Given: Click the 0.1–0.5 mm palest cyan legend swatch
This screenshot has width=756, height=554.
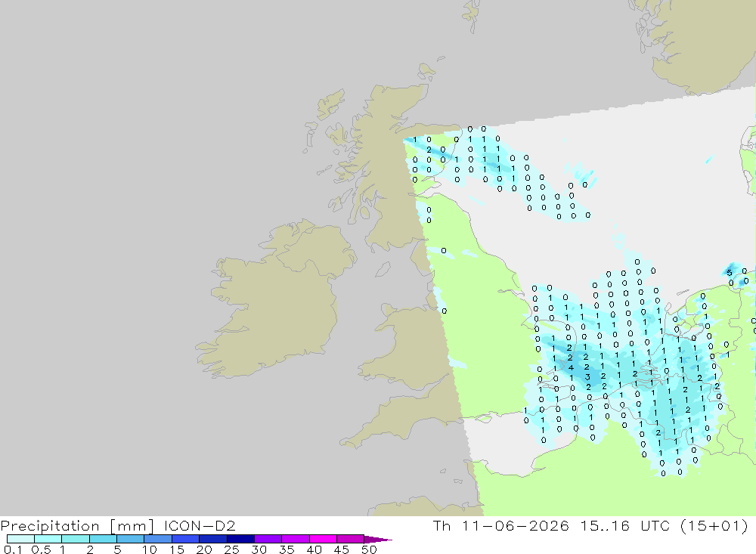Looking at the screenshot, I should click(20, 539).
